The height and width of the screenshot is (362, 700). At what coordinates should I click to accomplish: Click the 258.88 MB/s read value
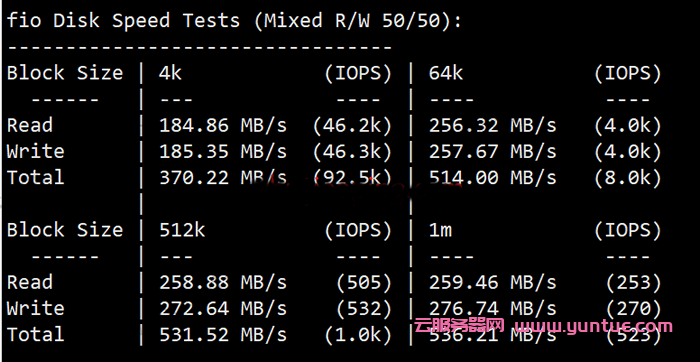tap(223, 283)
